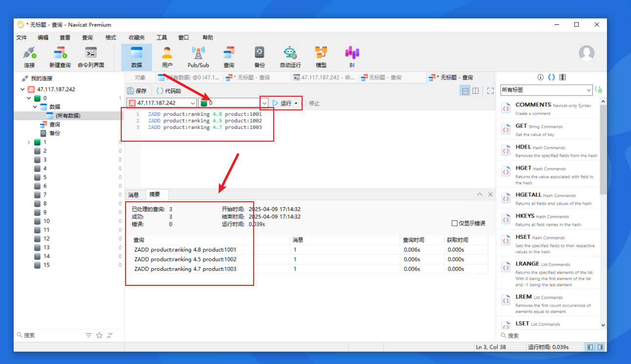
Task: Open the 收藏夹 menu
Action: pyautogui.click(x=137, y=38)
